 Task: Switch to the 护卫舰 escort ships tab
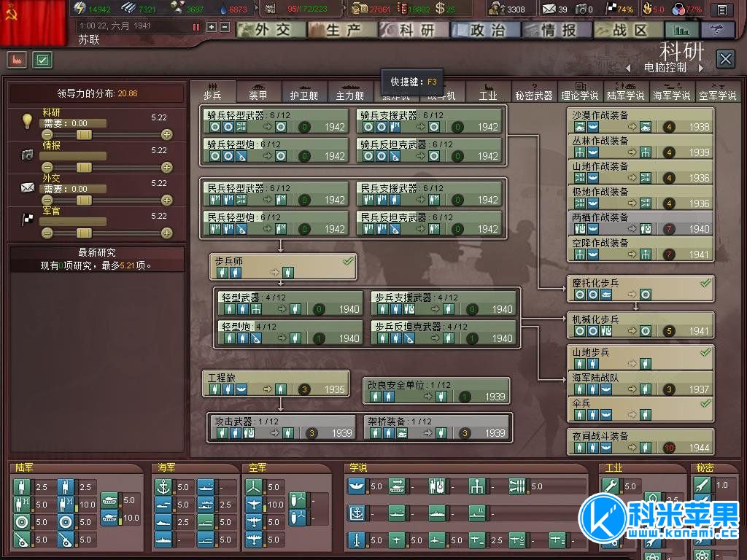click(304, 93)
